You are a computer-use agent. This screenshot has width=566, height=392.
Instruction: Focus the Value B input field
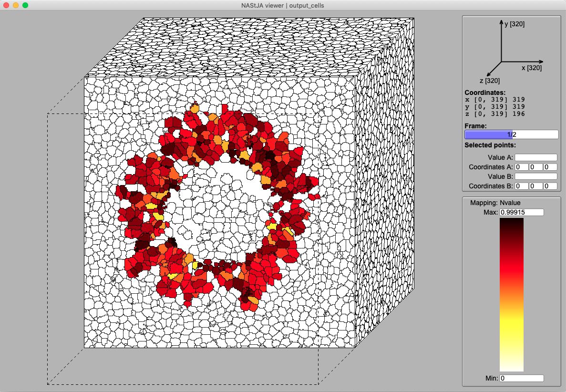535,176
